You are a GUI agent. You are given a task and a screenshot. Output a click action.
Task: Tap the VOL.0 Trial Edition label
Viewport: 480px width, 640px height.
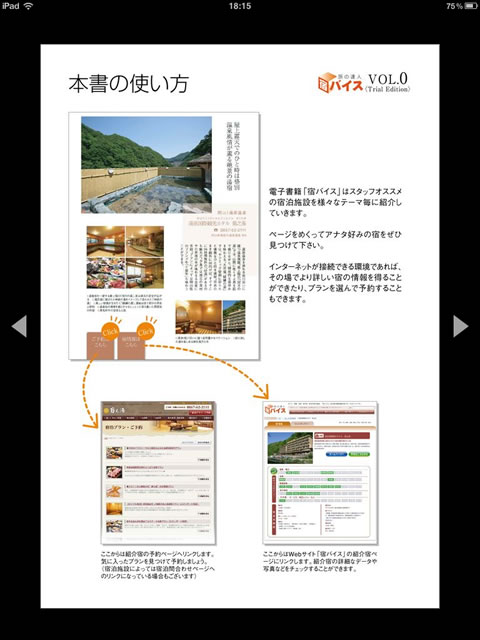[388, 83]
